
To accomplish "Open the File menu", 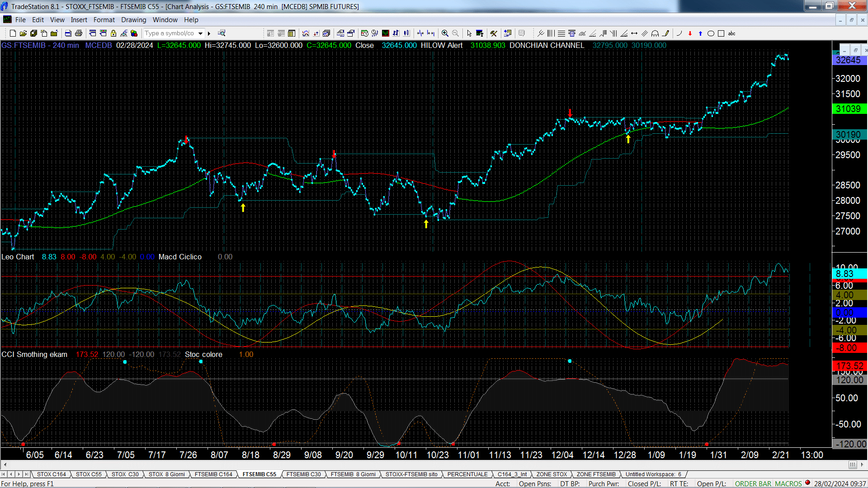I will point(20,20).
